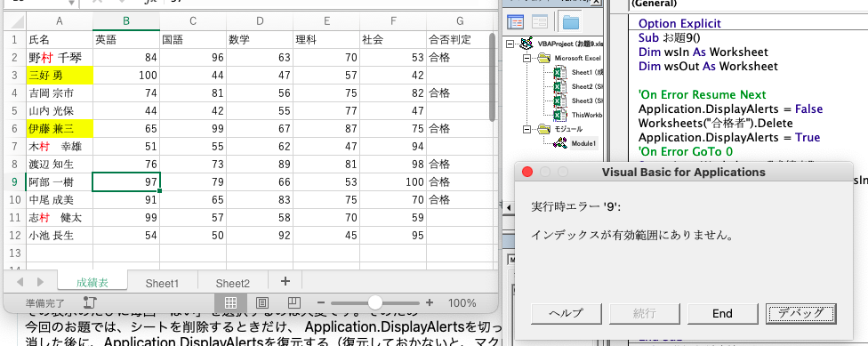868x346 pixels.
Task: Click the zoom slider handle
Action: point(375,302)
